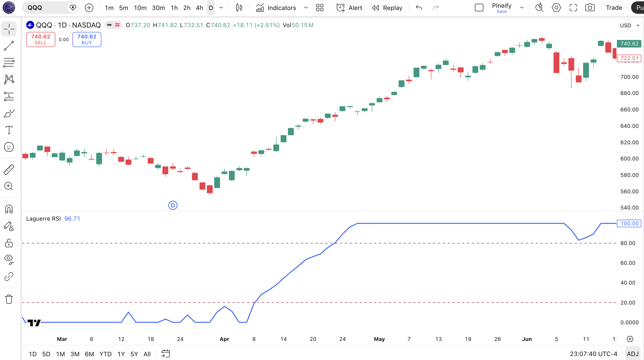Take a chart snapshot with camera
The width and height of the screenshot is (644, 360).
590,8
